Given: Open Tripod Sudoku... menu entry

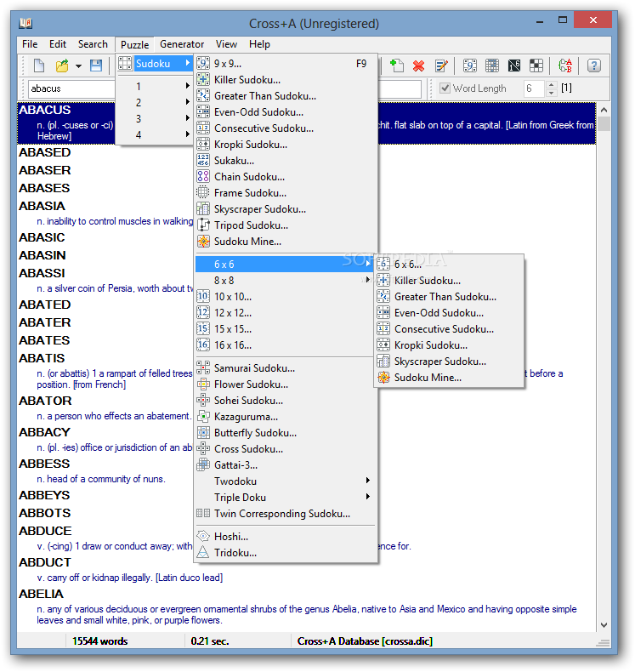Looking at the screenshot, I should click(286, 225).
